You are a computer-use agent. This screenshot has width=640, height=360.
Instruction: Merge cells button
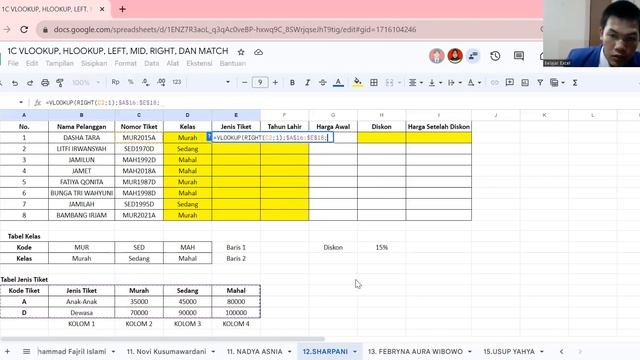tap(389, 83)
